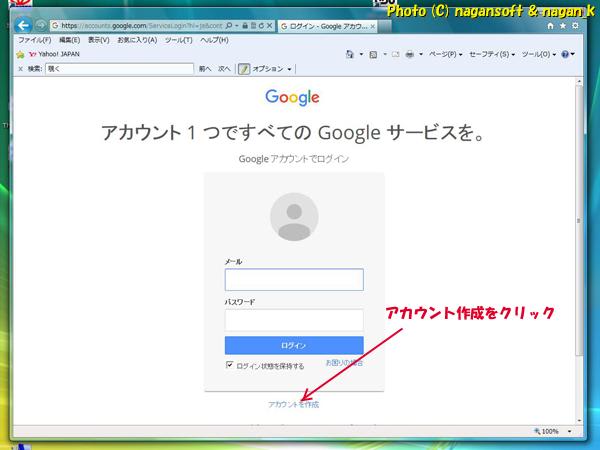The height and width of the screenshot is (450, 600).
Task: Close the find bar with X icon
Action: [x=21, y=69]
